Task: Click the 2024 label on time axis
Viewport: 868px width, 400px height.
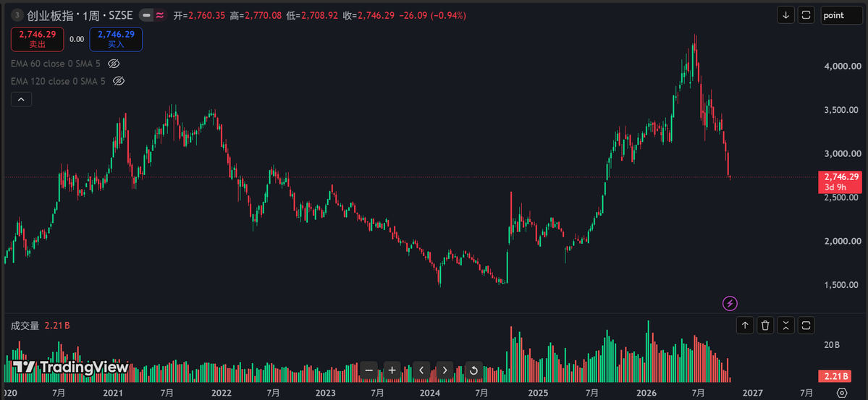Action: [x=430, y=393]
